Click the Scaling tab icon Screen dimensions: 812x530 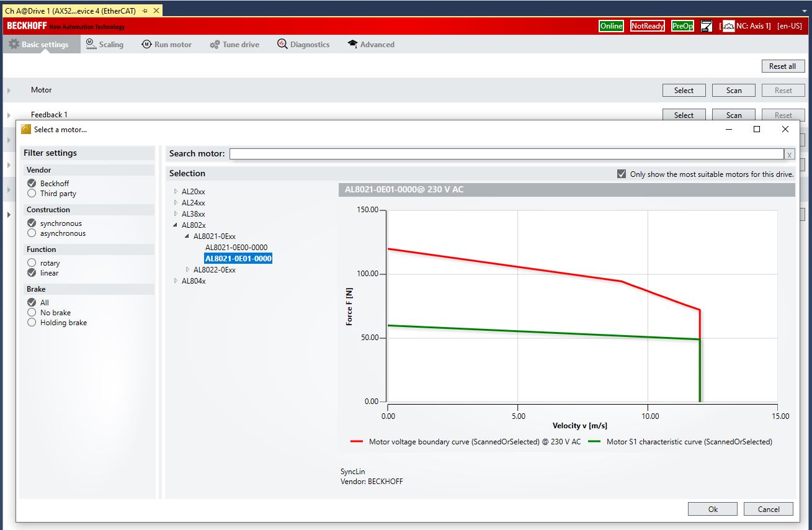(91, 44)
